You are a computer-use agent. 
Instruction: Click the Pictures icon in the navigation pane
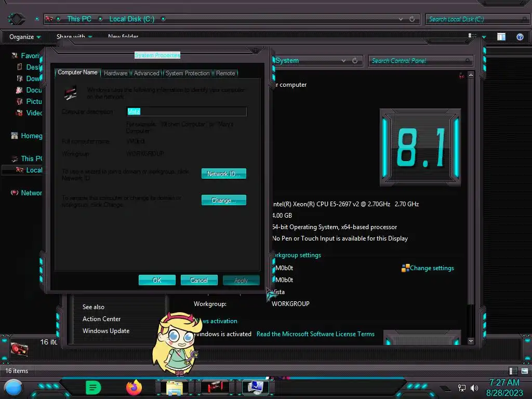point(20,101)
